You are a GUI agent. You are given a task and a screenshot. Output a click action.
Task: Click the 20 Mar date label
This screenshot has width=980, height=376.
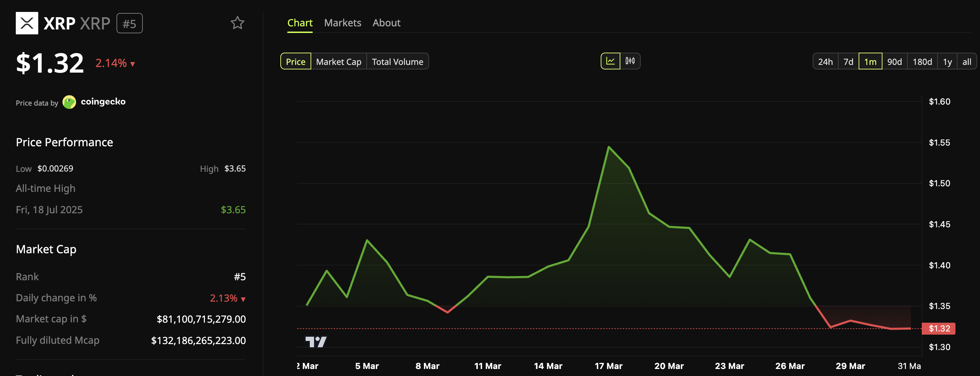pyautogui.click(x=669, y=366)
